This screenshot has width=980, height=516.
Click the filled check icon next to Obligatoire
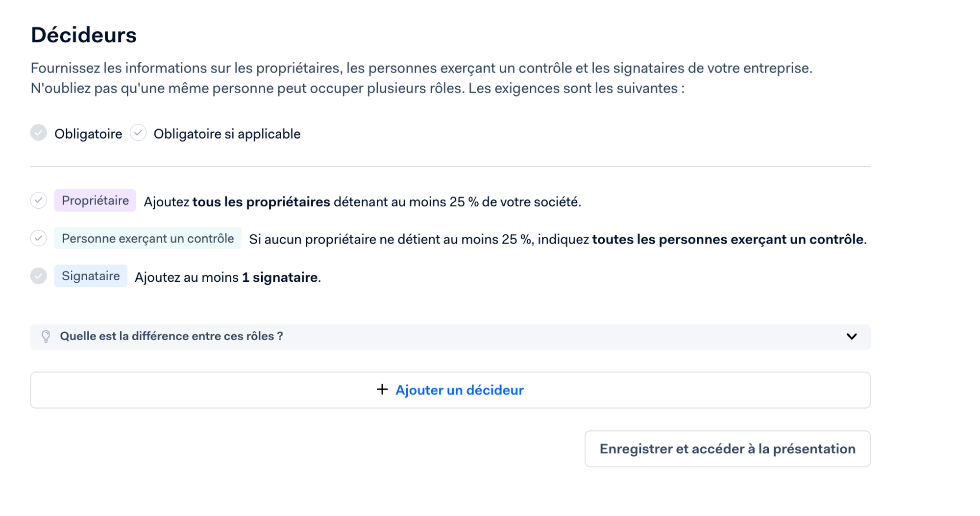39,133
